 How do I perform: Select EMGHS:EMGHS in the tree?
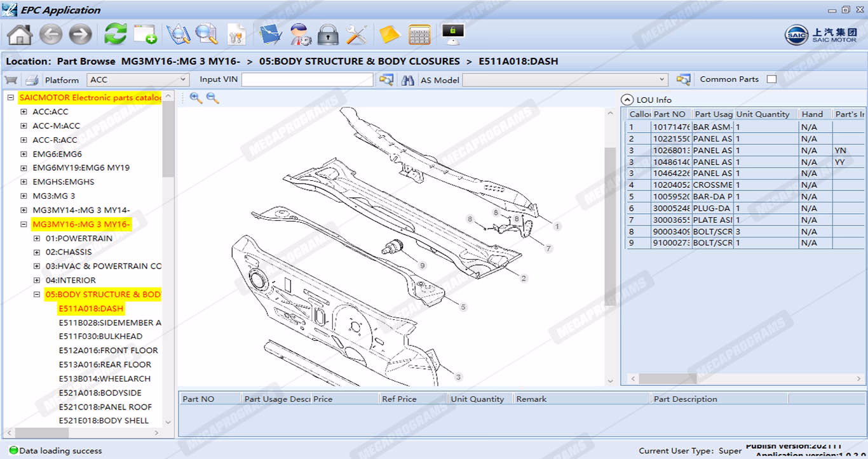64,182
